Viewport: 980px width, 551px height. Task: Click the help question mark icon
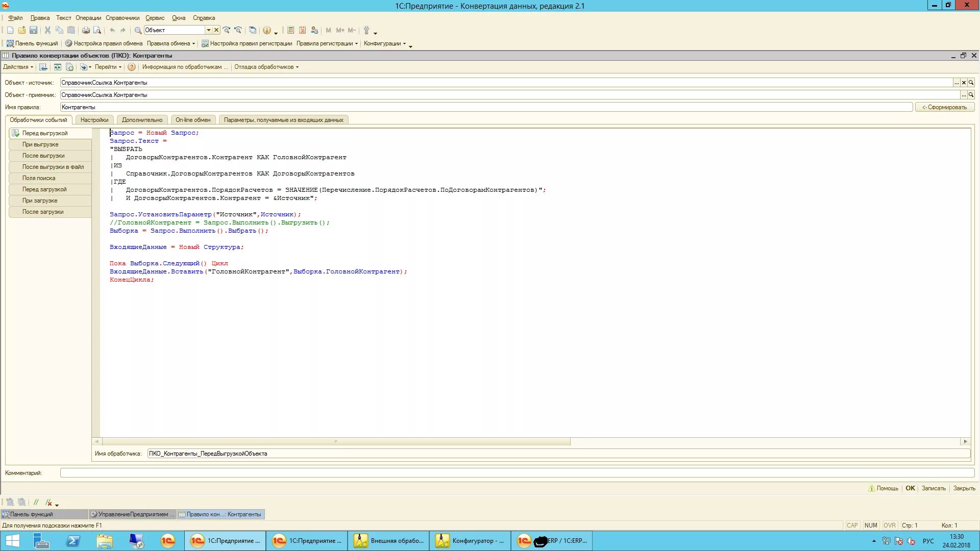pyautogui.click(x=131, y=67)
